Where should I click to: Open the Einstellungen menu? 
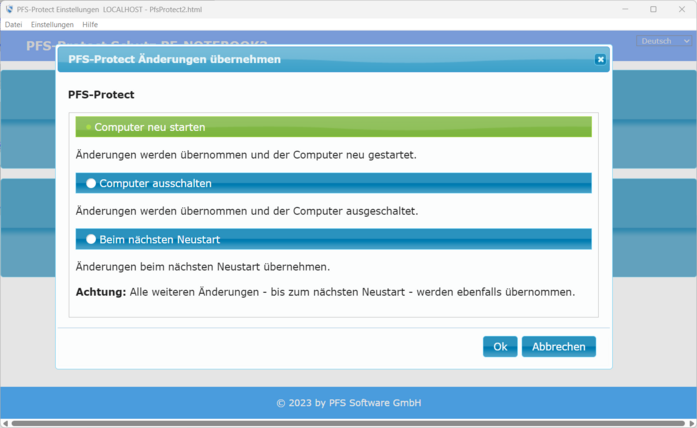tap(51, 24)
